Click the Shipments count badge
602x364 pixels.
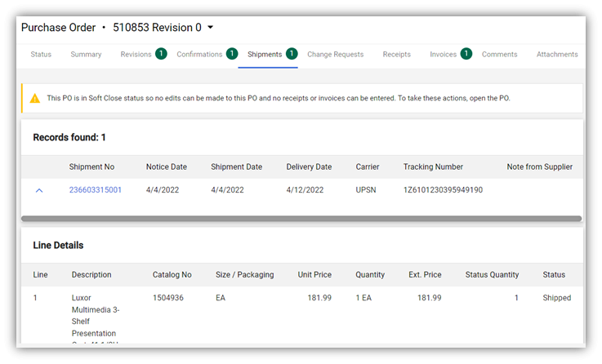coord(292,54)
